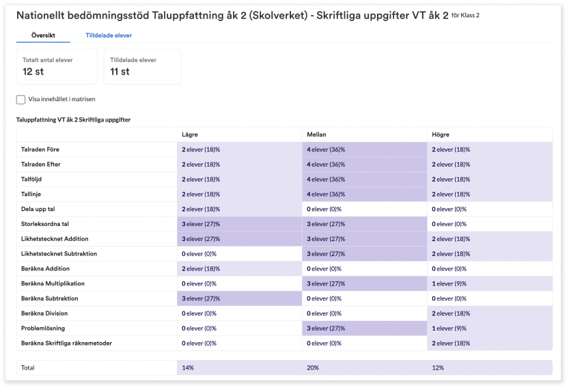
Task: Click the Totalt antal elever card
Action: pos(57,66)
